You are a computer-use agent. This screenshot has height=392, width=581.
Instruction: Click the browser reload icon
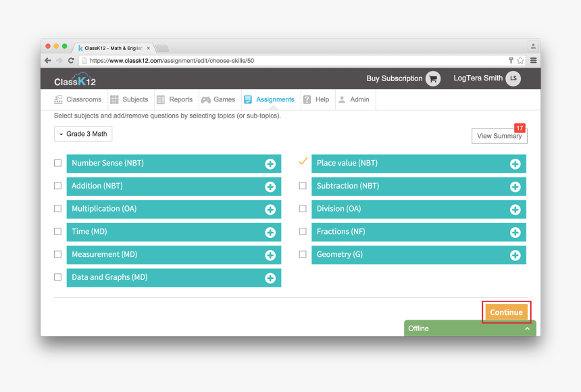pos(71,60)
